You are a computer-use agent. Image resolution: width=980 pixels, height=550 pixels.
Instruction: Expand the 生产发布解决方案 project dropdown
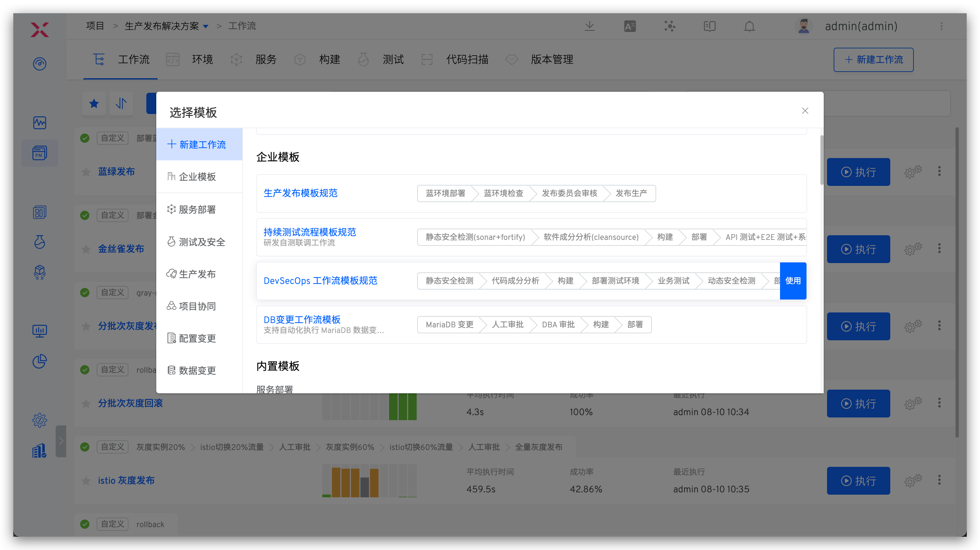(206, 26)
